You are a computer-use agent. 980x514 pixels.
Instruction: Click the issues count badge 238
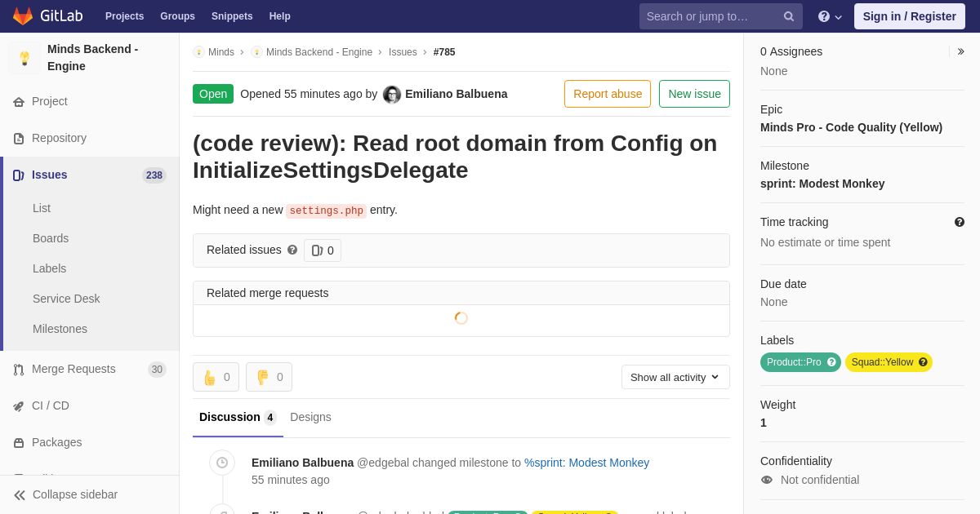(x=154, y=175)
